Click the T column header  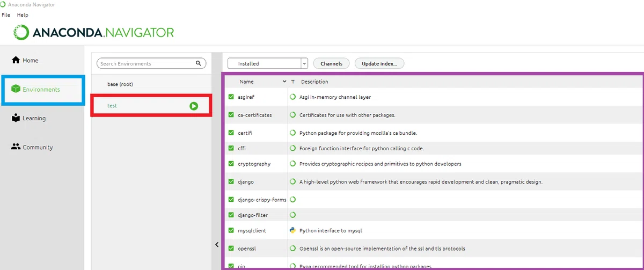[x=293, y=82]
